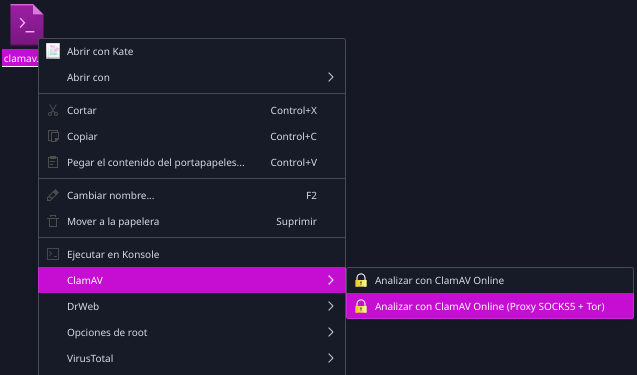Click the pencil icon beside Cambiar nombre

click(x=53, y=195)
